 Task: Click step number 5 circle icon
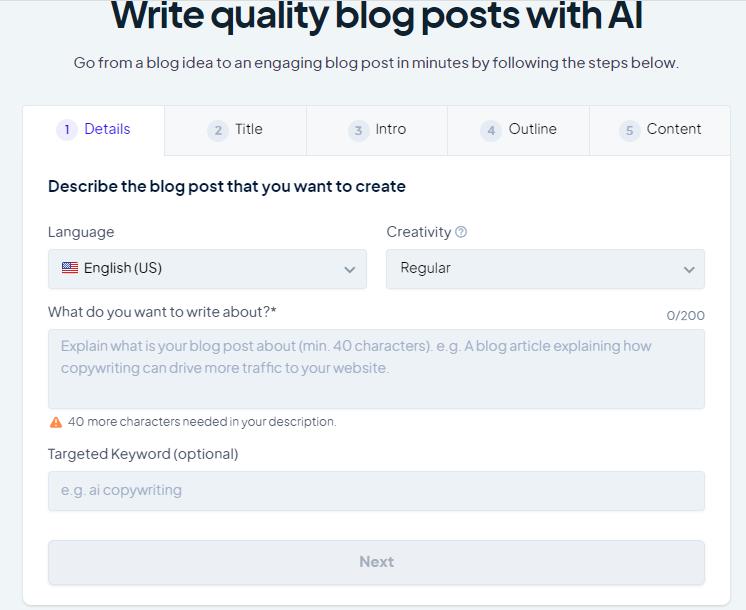click(x=629, y=130)
